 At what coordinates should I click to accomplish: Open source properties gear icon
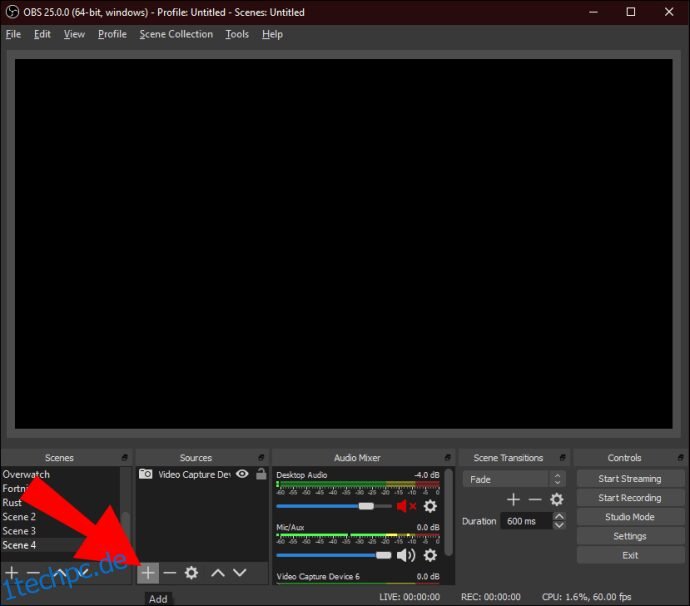191,573
